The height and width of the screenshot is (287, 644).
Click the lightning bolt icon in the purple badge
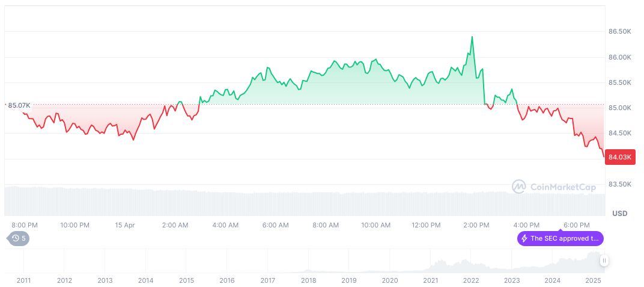(x=524, y=238)
